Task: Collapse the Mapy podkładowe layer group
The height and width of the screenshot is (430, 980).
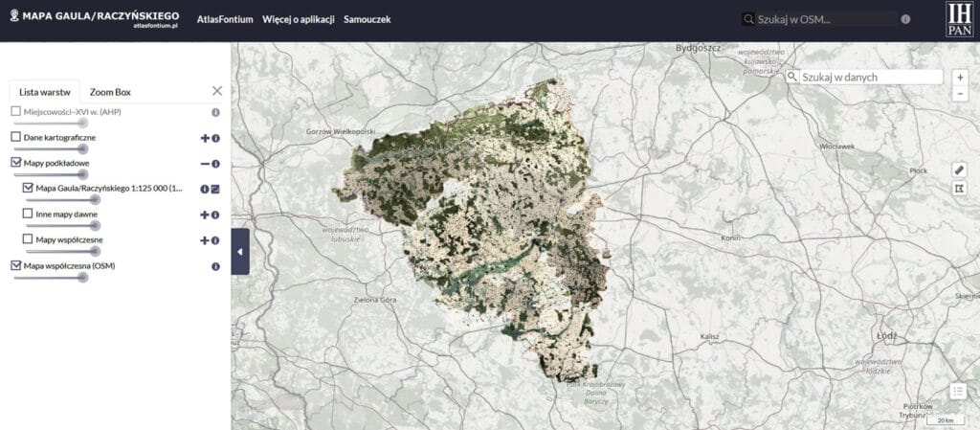Action: [x=204, y=165]
